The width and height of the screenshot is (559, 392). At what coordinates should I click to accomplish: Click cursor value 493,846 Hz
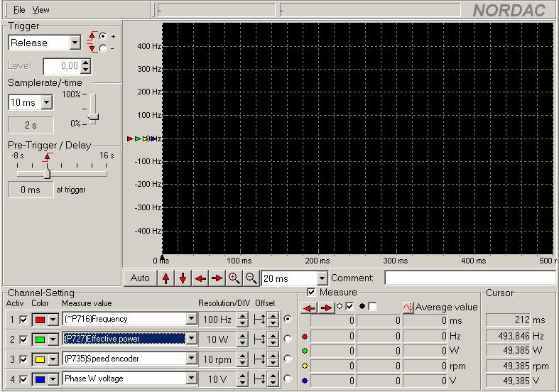pos(509,336)
